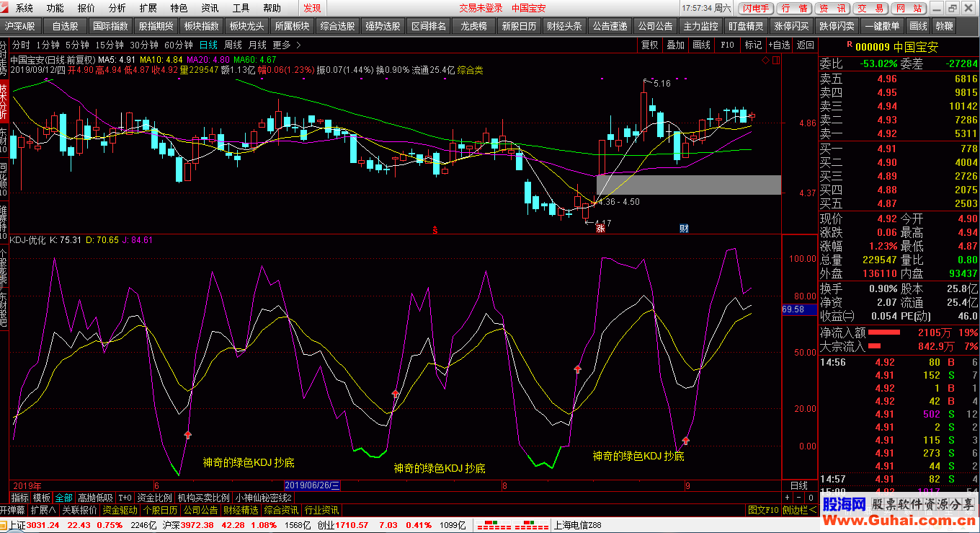The width and height of the screenshot is (980, 533).
Task: Open 新股日历 toolbar button
Action: [x=520, y=26]
